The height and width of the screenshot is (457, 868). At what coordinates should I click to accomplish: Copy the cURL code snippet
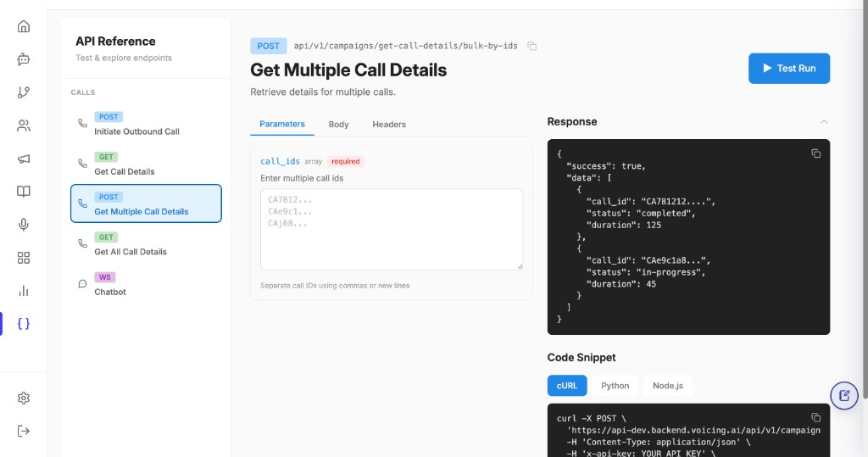click(816, 417)
